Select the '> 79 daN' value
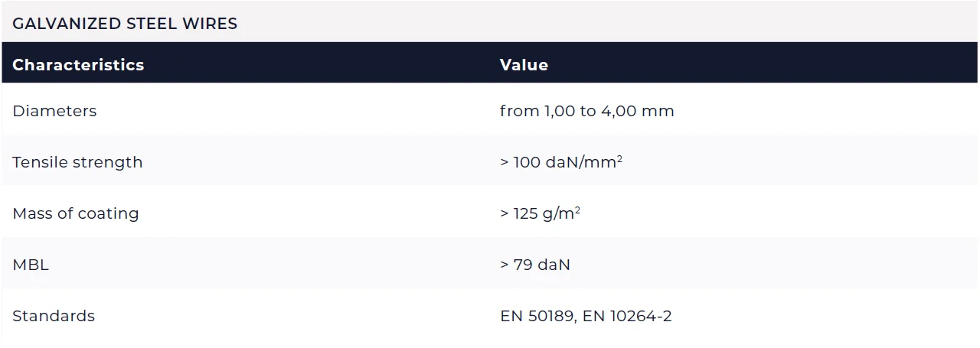980x348 pixels. coord(535,265)
